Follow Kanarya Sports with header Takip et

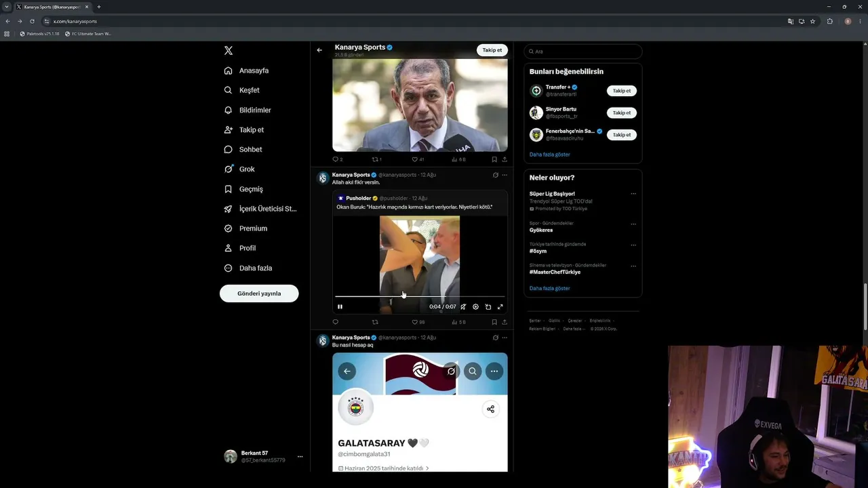coord(492,50)
